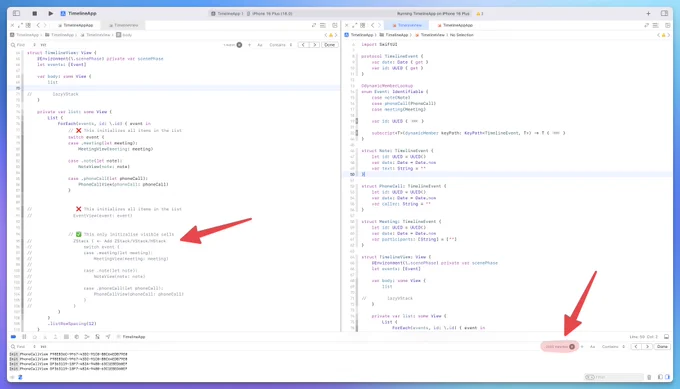
Task: Toggle the variables view pane button
Action: (660, 377)
